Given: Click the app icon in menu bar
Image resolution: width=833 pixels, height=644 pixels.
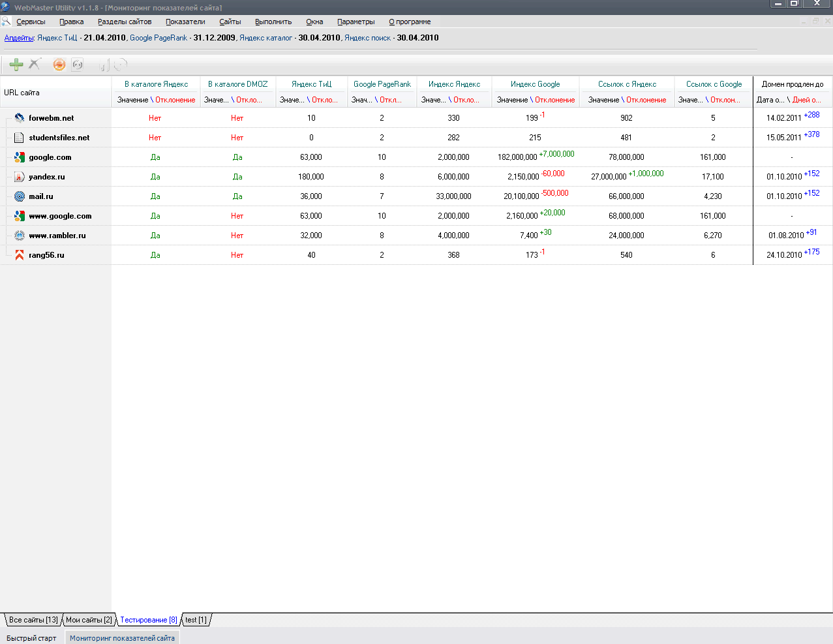Looking at the screenshot, I should pos(7,22).
